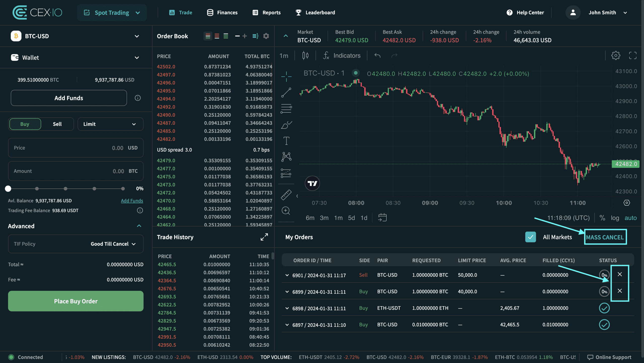Viewport: 644px width, 363px height.
Task: Click the Add Funds button
Action: [69, 98]
